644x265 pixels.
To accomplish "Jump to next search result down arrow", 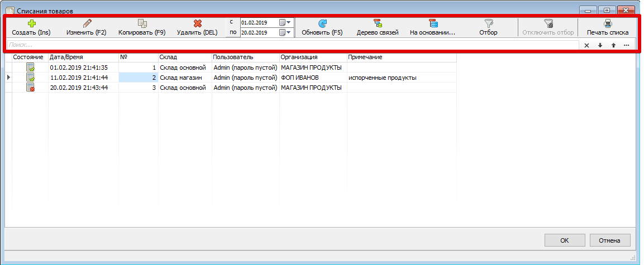I will (x=600, y=45).
